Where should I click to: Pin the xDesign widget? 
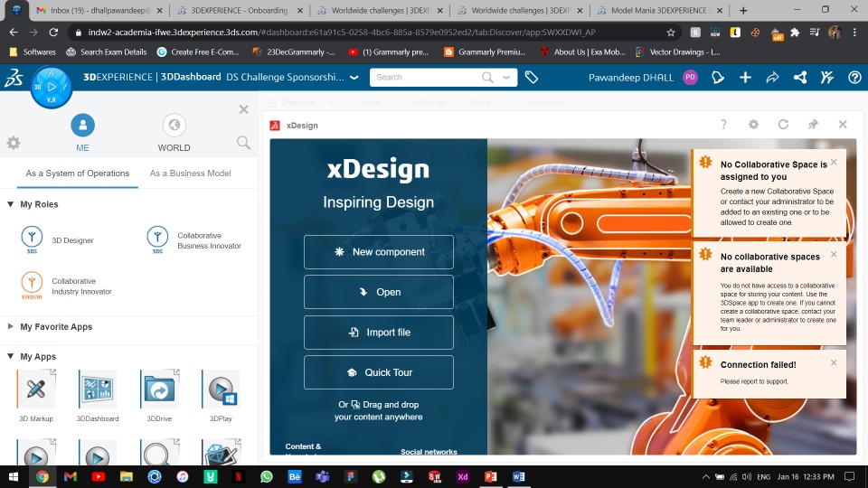[813, 125]
